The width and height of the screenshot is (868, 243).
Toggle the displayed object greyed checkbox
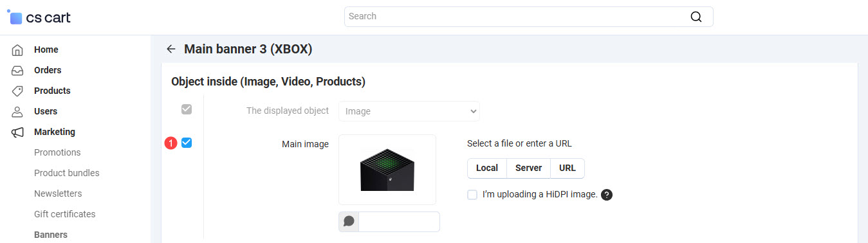pos(187,109)
